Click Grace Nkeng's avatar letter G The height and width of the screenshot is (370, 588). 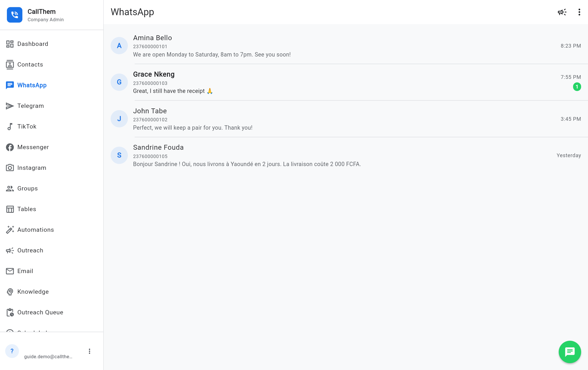click(119, 82)
